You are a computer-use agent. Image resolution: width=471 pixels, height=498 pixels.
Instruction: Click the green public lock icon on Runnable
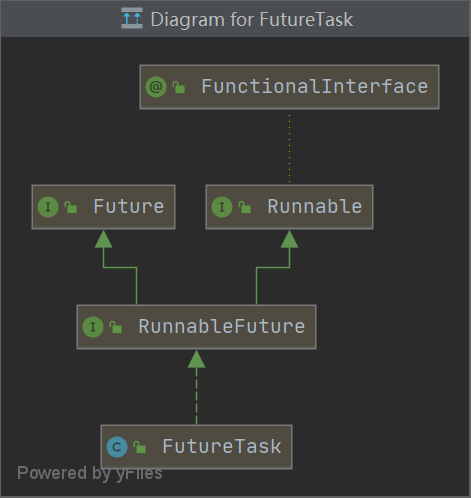(245, 207)
